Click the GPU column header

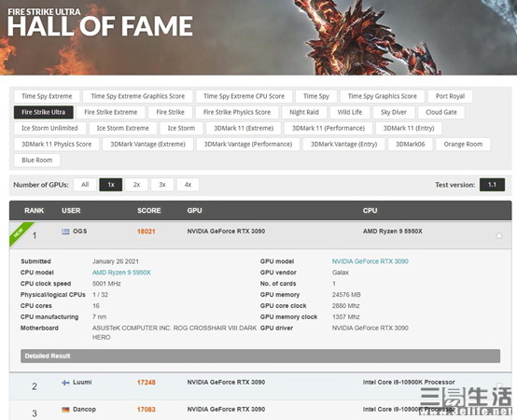click(194, 210)
